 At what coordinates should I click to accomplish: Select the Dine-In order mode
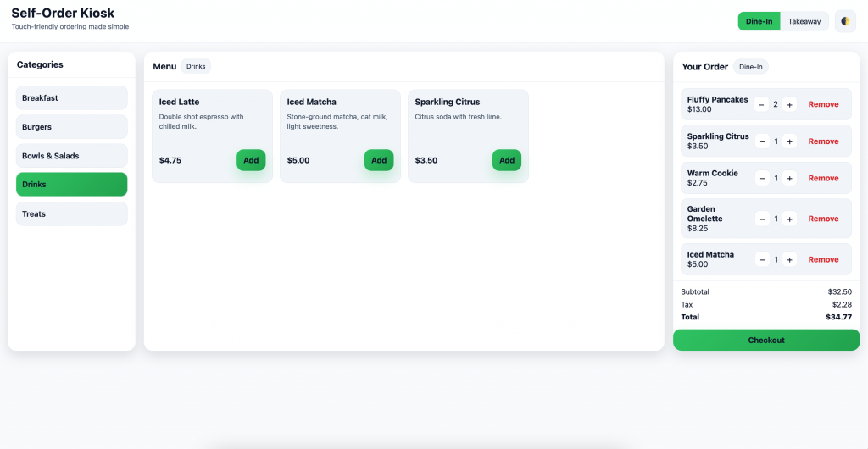point(759,21)
